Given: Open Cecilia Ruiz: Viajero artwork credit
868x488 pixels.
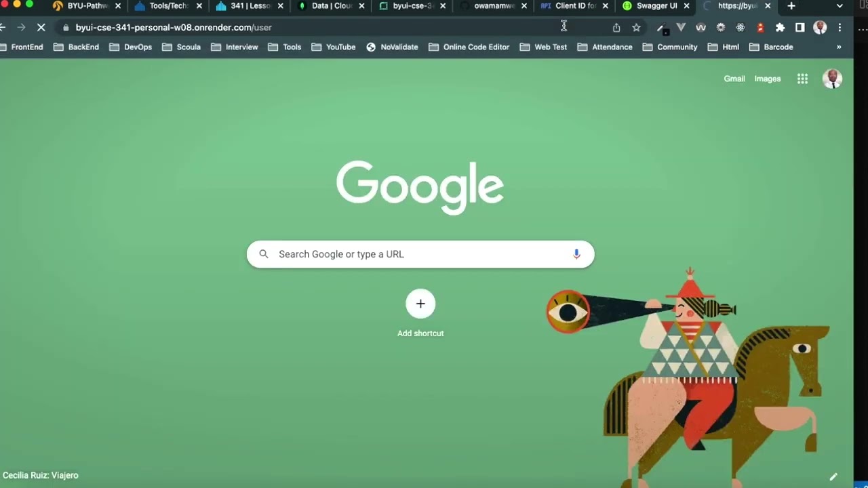Looking at the screenshot, I should pos(41,476).
